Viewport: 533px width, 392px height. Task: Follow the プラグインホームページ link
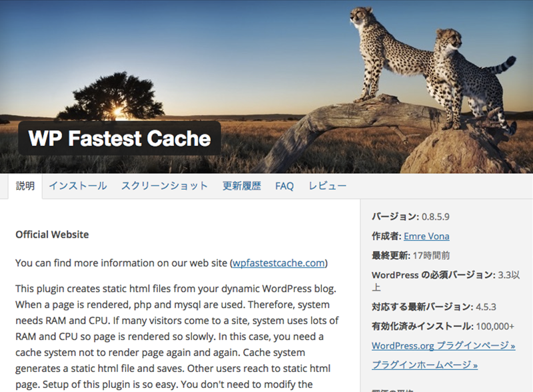[424, 365]
